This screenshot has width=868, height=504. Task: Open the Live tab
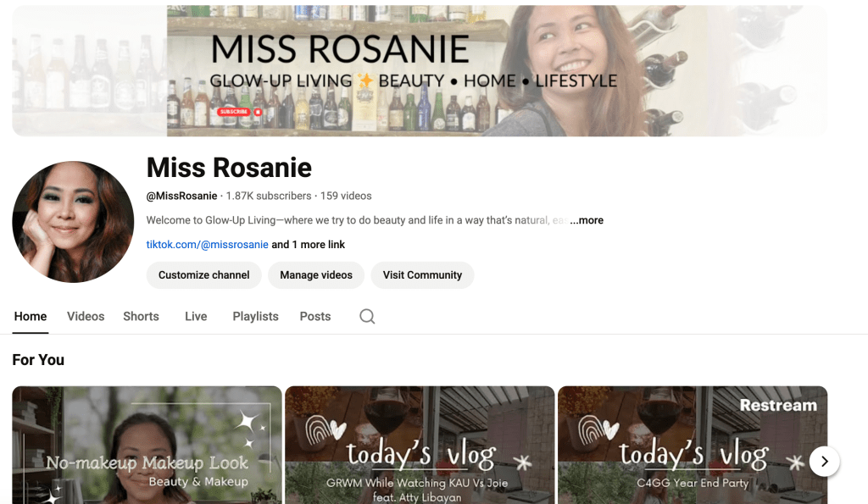196,316
